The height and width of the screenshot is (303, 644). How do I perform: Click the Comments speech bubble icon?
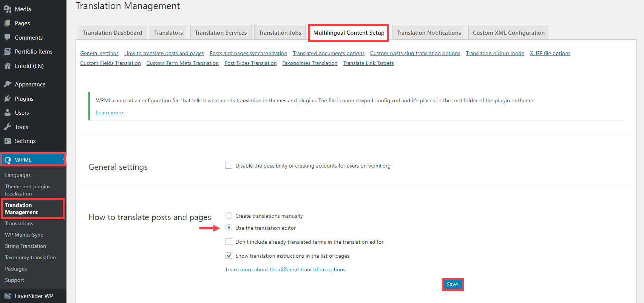[7, 37]
